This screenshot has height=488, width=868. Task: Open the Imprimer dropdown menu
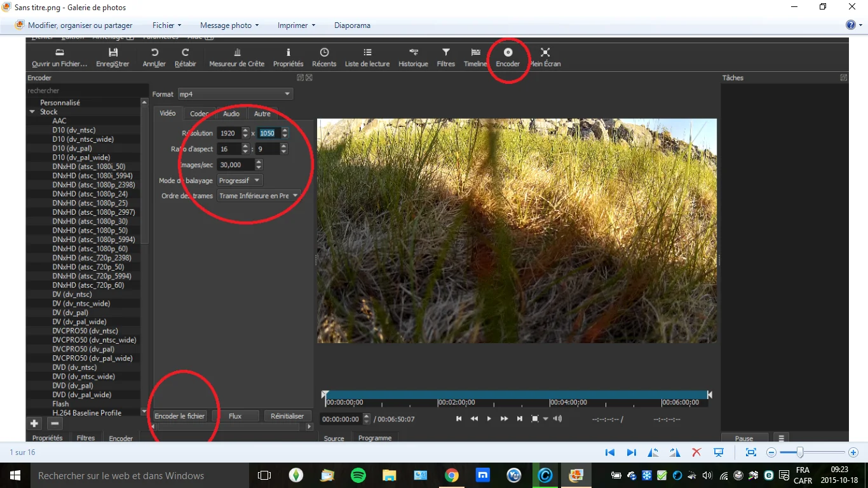297,25
